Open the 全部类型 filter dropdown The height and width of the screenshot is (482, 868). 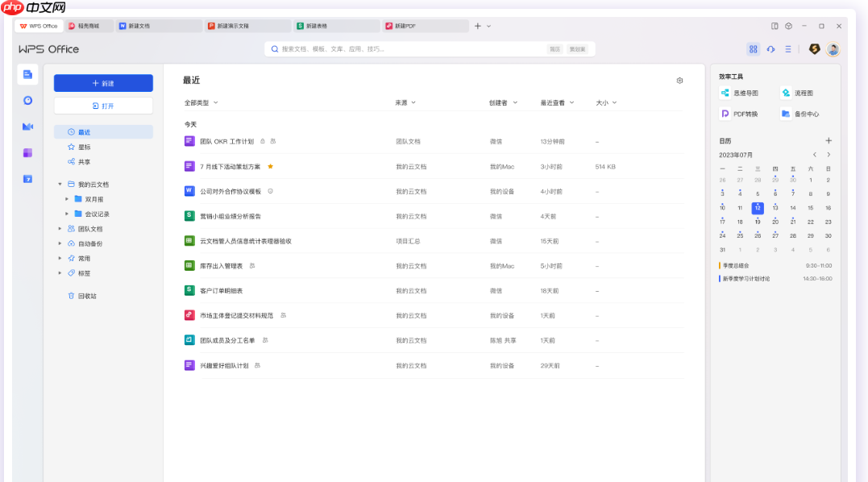(x=198, y=103)
